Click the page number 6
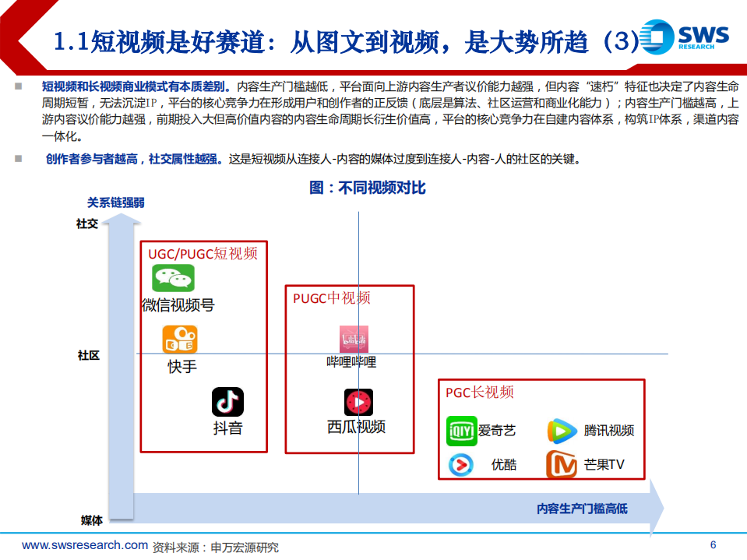Viewport: 747px width, 560px height. 714,546
